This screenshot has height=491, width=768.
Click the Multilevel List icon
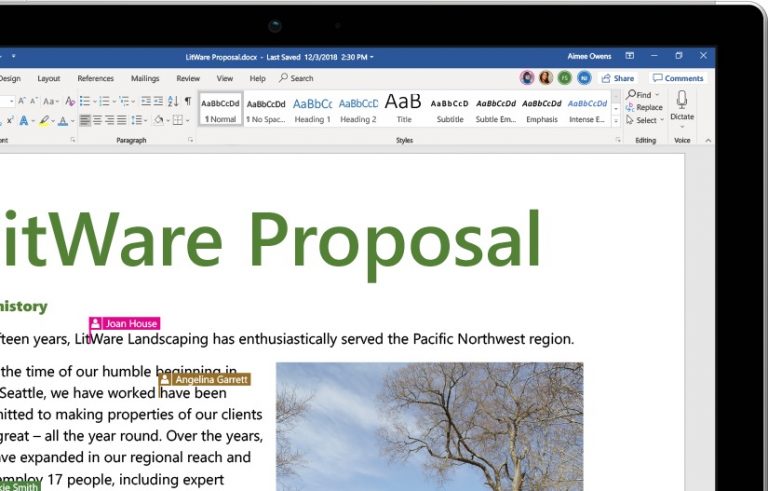[x=124, y=101]
